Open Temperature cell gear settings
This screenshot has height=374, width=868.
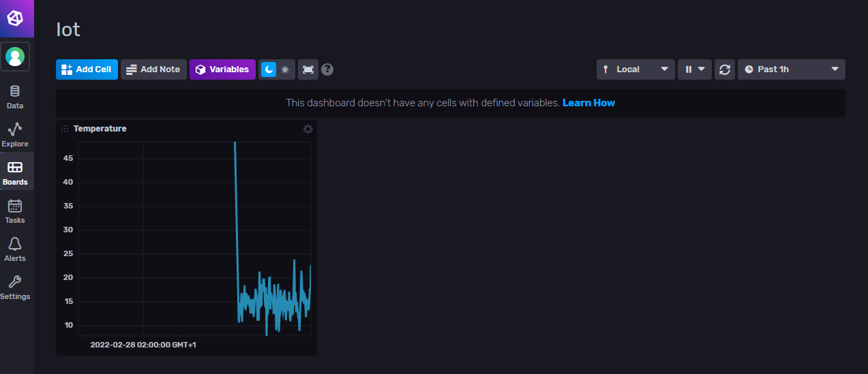(308, 129)
